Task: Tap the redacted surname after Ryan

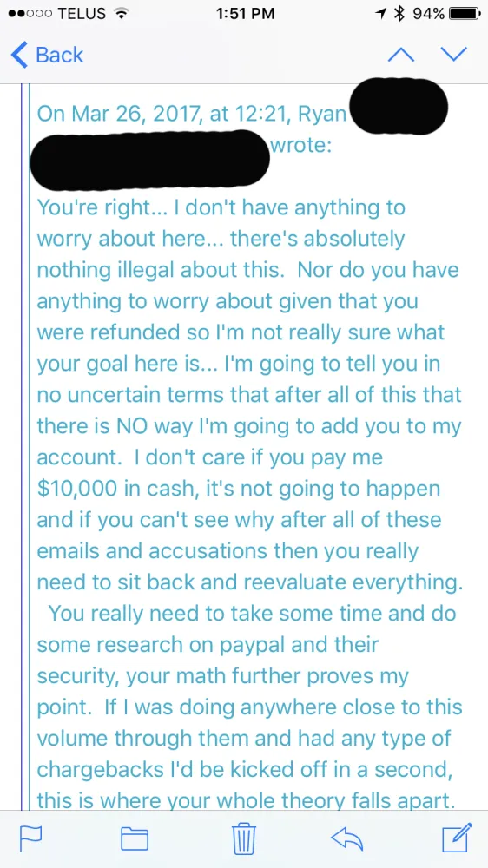Action: tap(399, 107)
